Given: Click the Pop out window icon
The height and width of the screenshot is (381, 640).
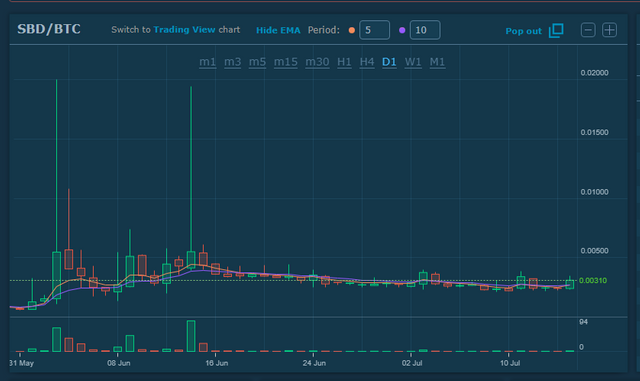Looking at the screenshot, I should tap(556, 30).
